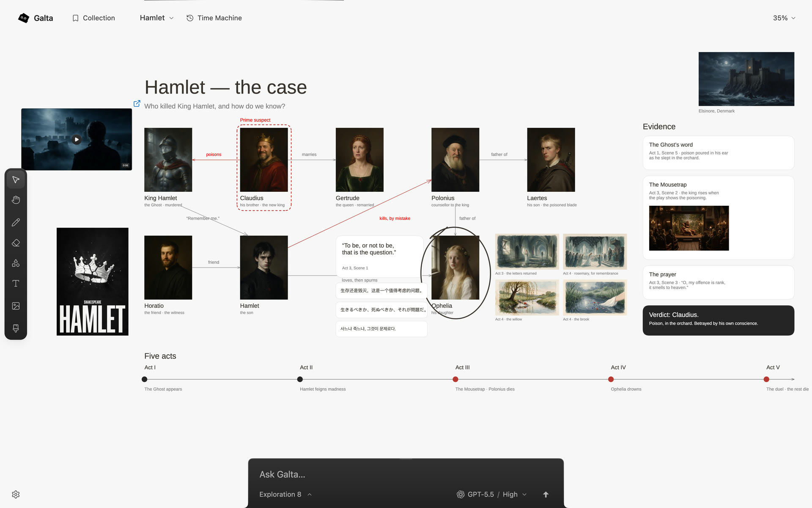The image size is (812, 508).
Task: Choose the hand pan tool
Action: pos(16,200)
